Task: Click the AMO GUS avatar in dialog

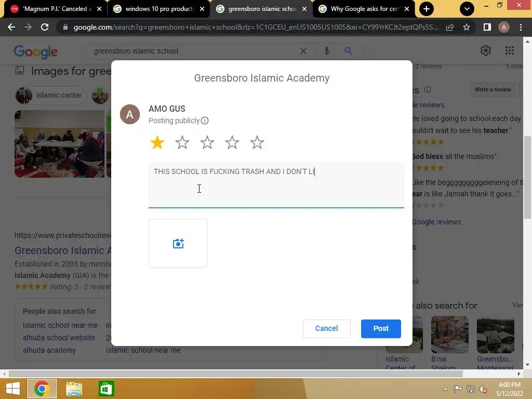Action: pos(129,114)
